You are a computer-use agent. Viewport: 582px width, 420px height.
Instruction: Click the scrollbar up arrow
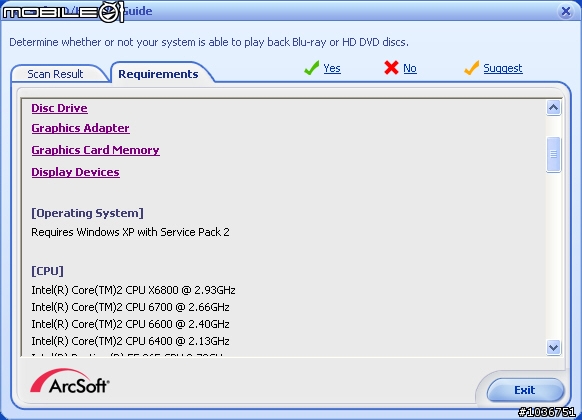[x=553, y=108]
